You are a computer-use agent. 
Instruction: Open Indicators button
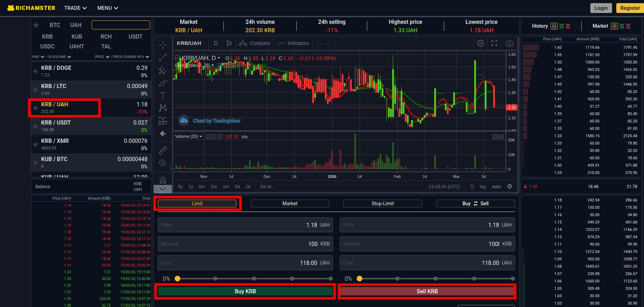[x=293, y=43]
